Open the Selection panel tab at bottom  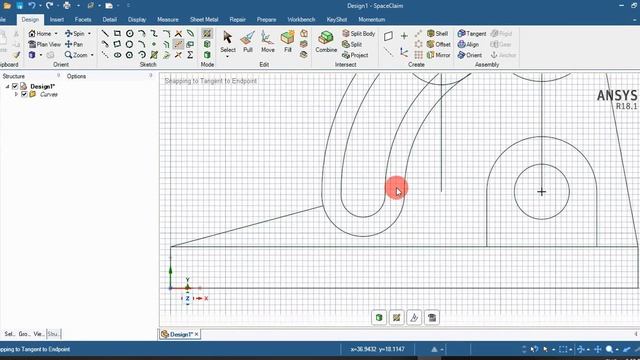(9, 334)
